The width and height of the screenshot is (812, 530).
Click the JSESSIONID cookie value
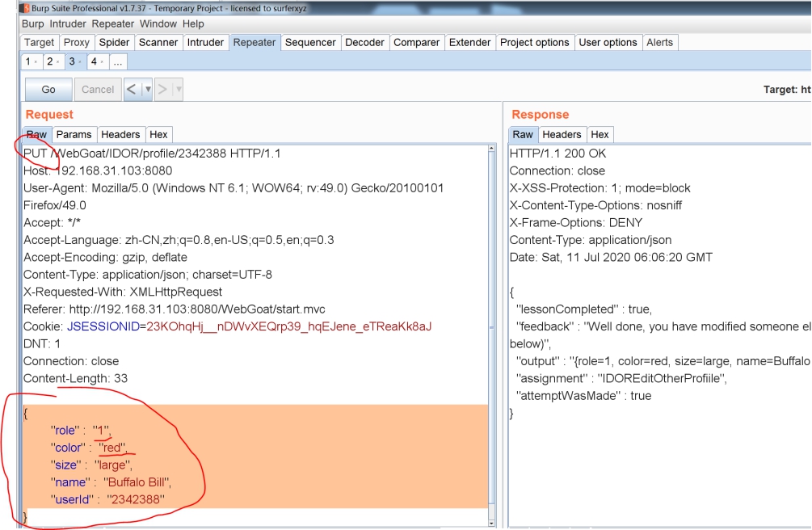point(289,326)
